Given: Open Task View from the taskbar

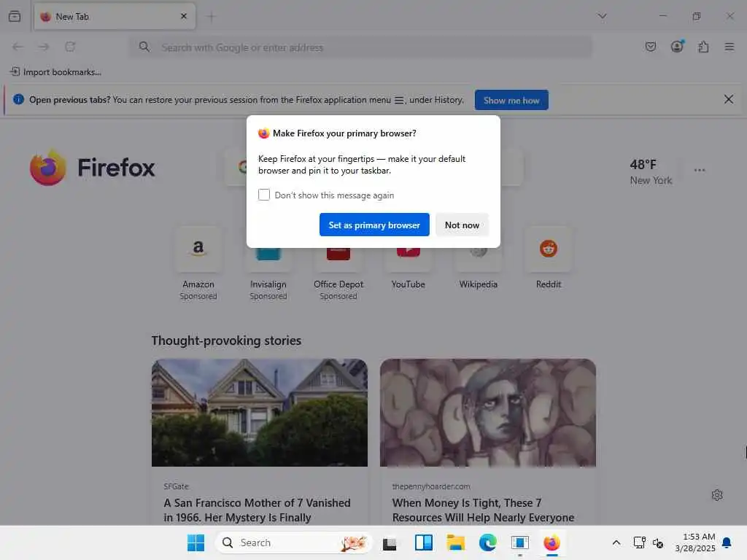Looking at the screenshot, I should click(x=390, y=542).
